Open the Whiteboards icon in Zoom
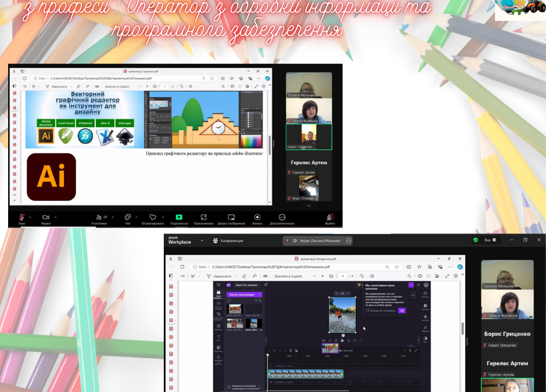The image size is (546, 392). [231, 217]
